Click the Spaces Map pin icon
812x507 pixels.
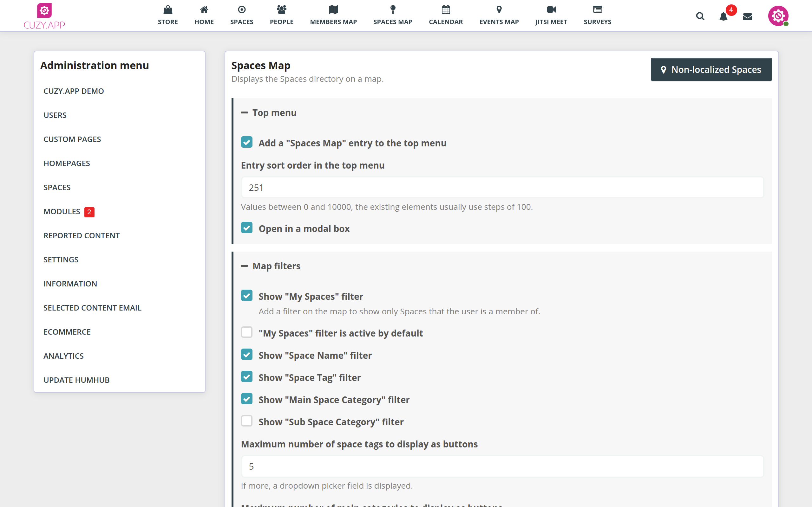click(393, 10)
